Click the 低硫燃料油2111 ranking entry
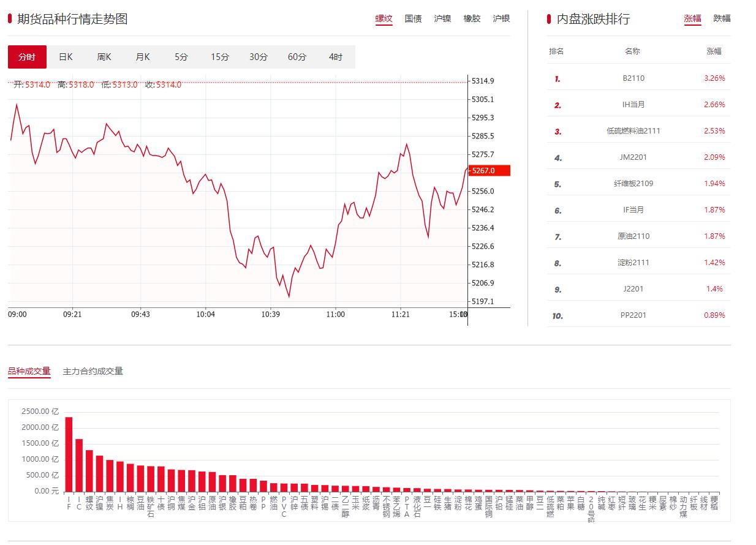This screenshot has height=545, width=756. click(x=633, y=131)
